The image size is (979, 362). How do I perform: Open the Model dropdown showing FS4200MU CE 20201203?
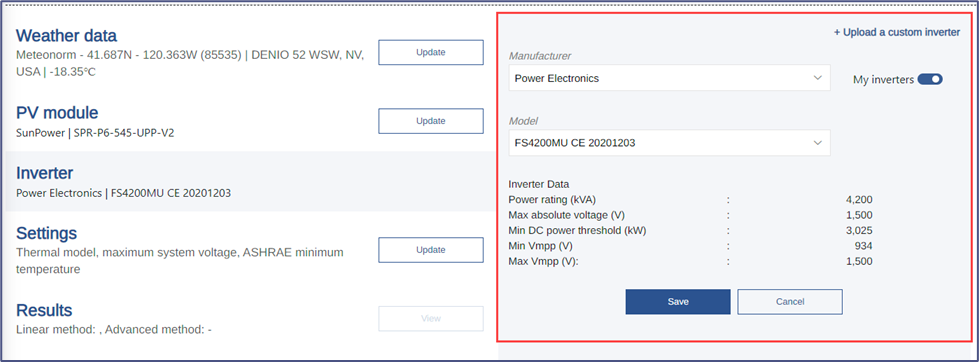pyautogui.click(x=669, y=143)
